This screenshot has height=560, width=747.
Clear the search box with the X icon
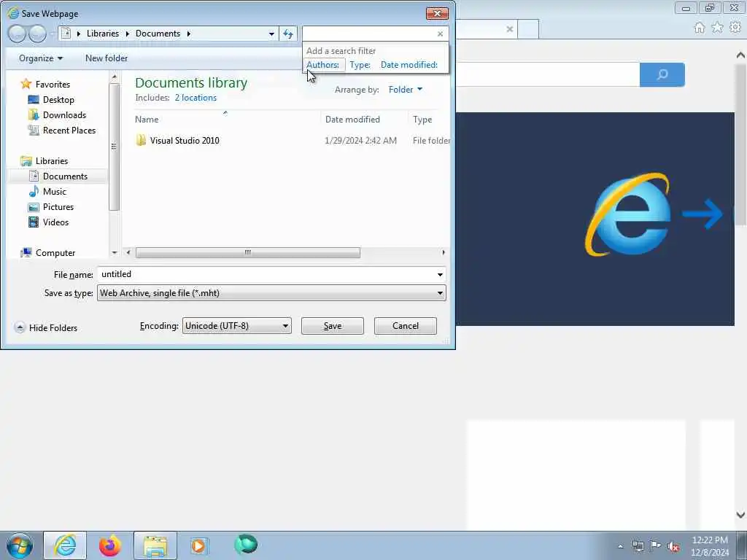click(x=440, y=34)
